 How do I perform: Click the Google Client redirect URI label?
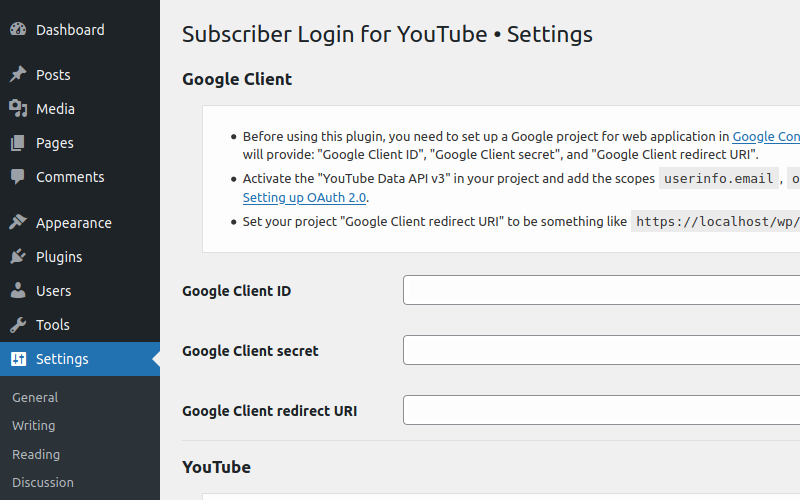[269, 411]
